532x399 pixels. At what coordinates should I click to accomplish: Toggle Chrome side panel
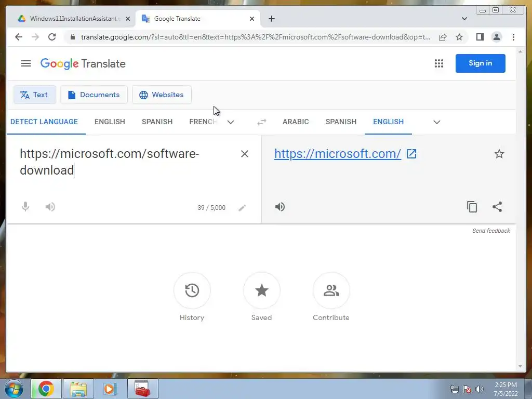point(480,37)
